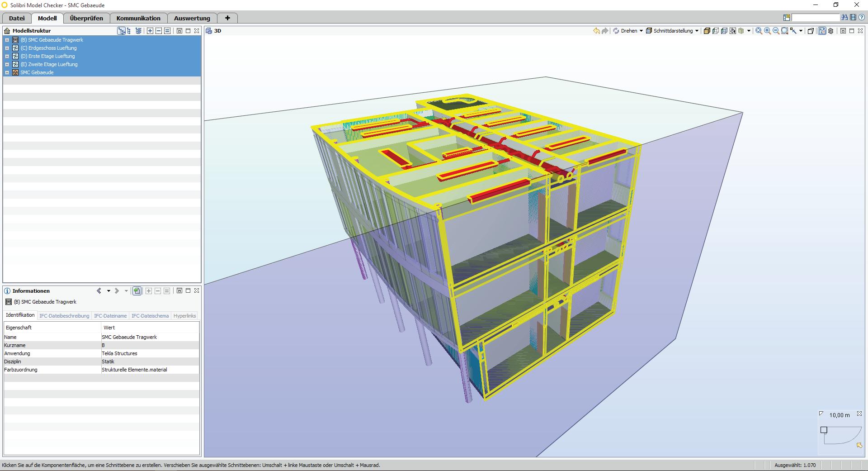Select the Schnittdarstellung section tool
This screenshot has height=471, width=868.
coord(669,31)
